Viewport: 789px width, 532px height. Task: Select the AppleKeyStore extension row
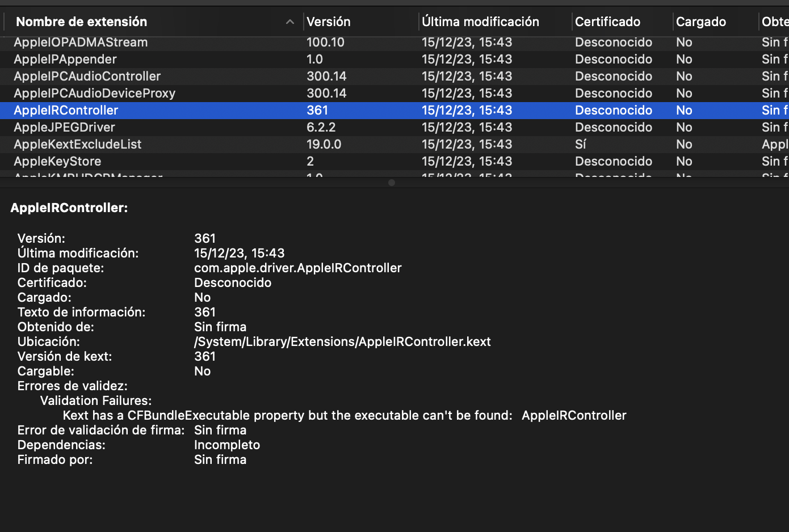pyautogui.click(x=57, y=162)
